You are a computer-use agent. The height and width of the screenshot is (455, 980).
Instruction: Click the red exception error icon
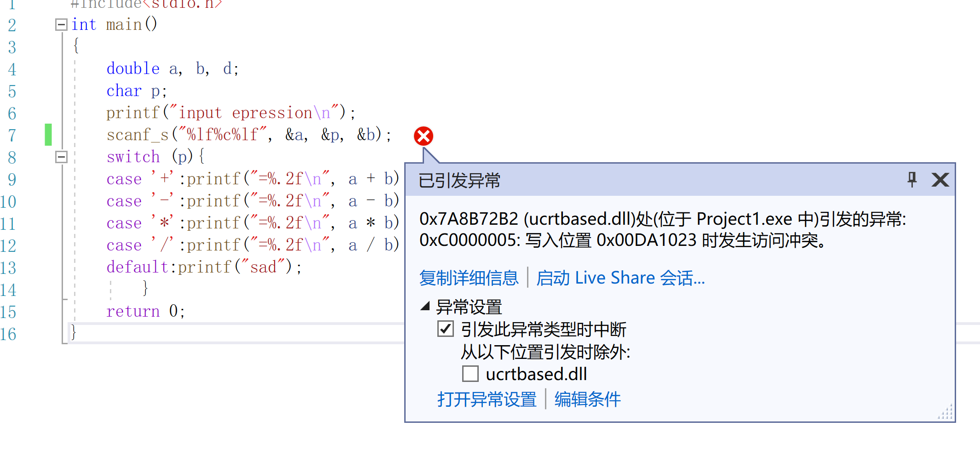pos(424,136)
